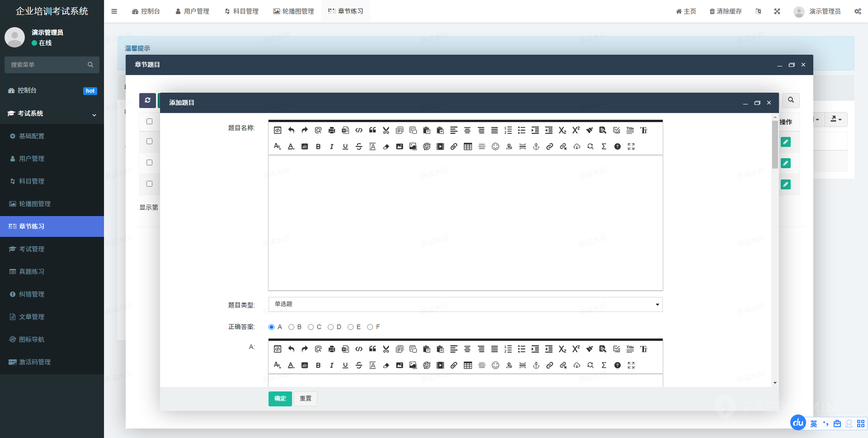Choose radio option D for 正确答案

pos(331,327)
